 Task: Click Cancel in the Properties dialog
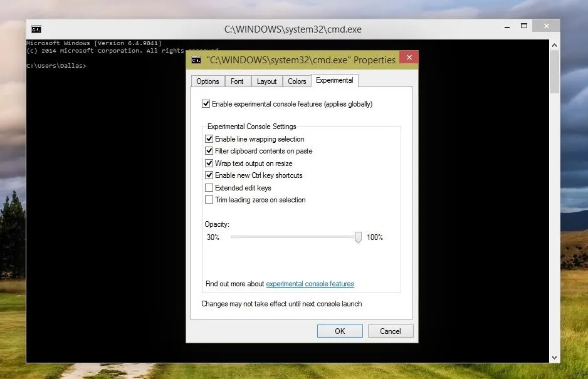click(391, 331)
